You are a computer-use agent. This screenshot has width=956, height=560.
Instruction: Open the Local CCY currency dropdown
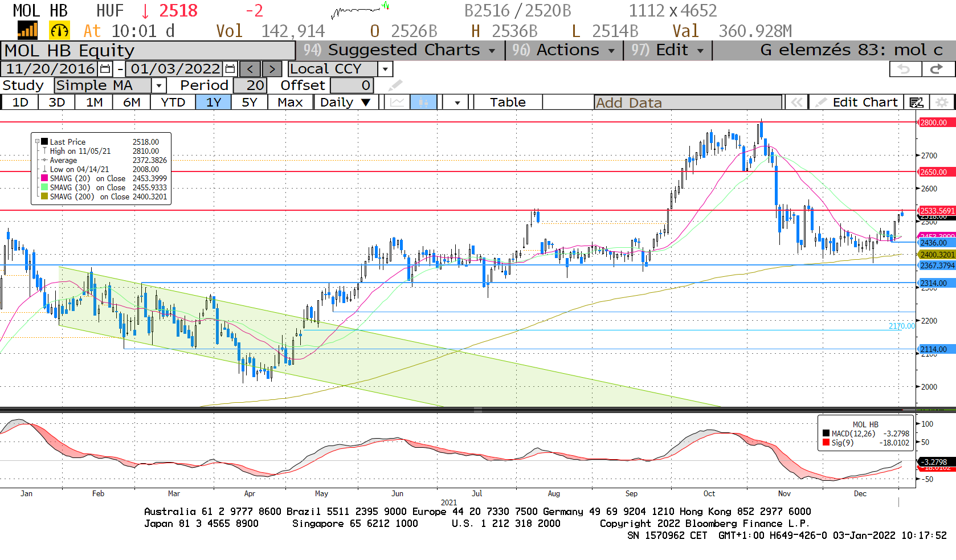coord(386,69)
